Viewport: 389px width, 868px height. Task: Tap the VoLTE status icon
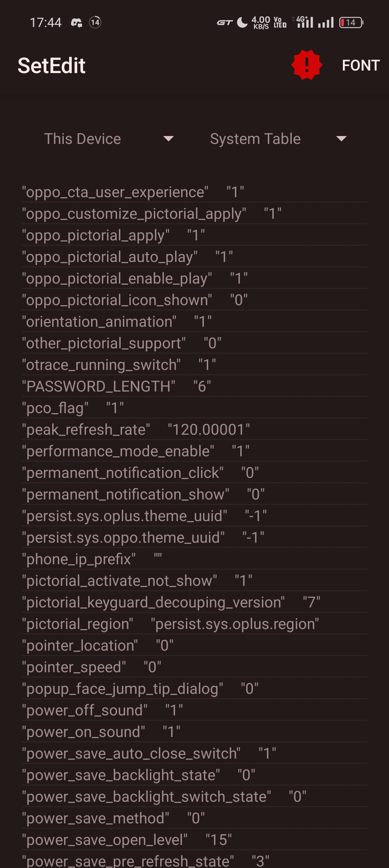[280, 22]
